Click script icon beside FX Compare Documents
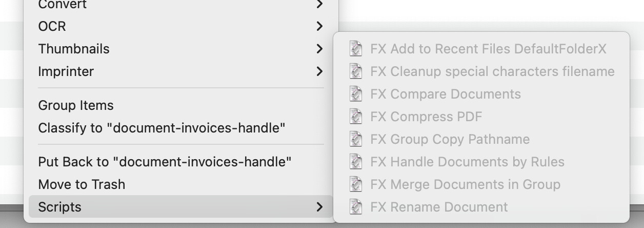 355,94
